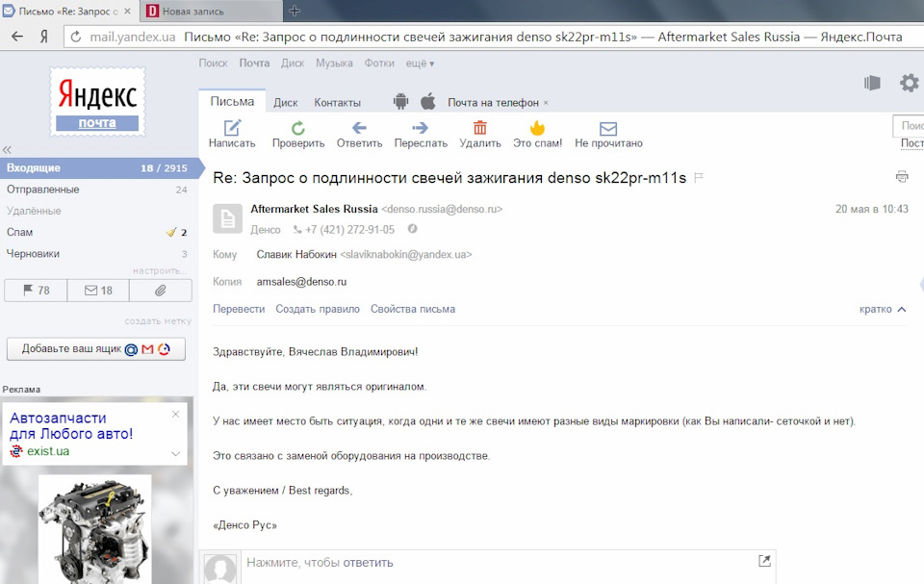Open a new browser tab
924x584 pixels.
295,10
